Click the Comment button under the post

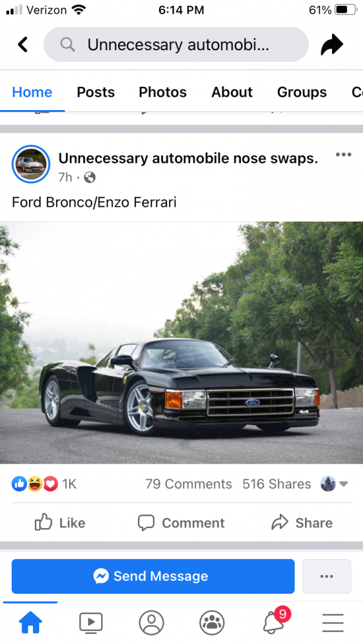tap(181, 522)
